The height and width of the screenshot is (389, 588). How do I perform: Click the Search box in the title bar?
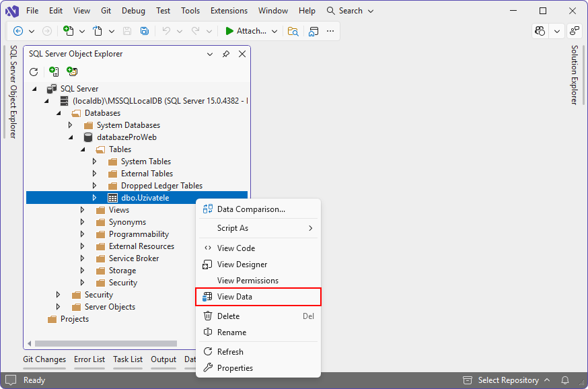point(351,10)
